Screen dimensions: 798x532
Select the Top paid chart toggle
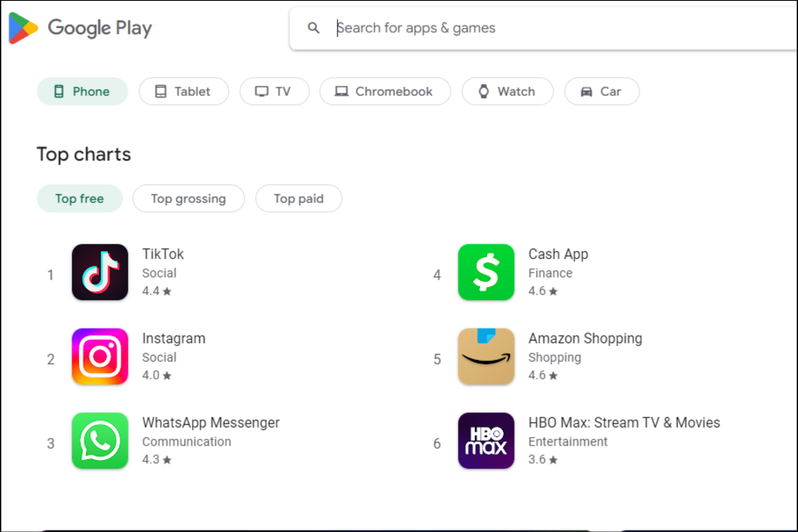(x=299, y=198)
